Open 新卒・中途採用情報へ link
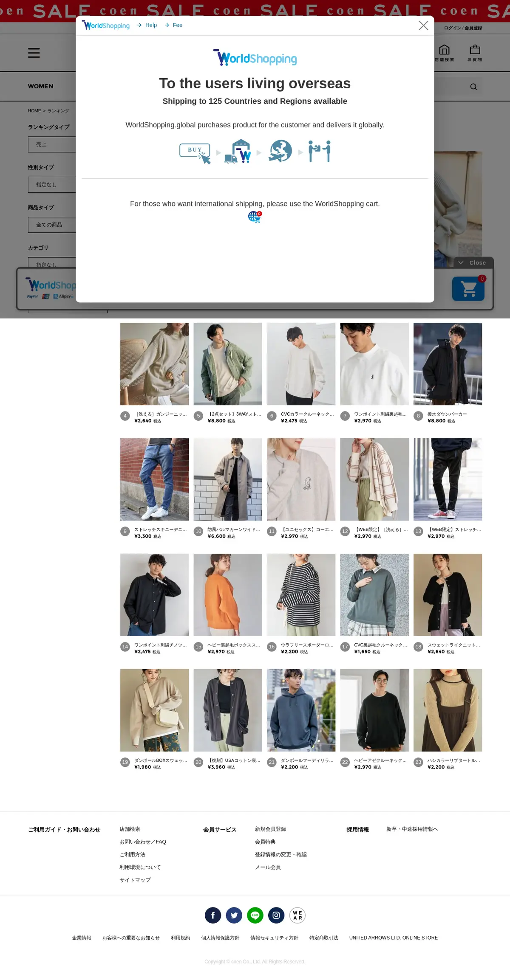Viewport: 510px width, 980px height. click(412, 829)
